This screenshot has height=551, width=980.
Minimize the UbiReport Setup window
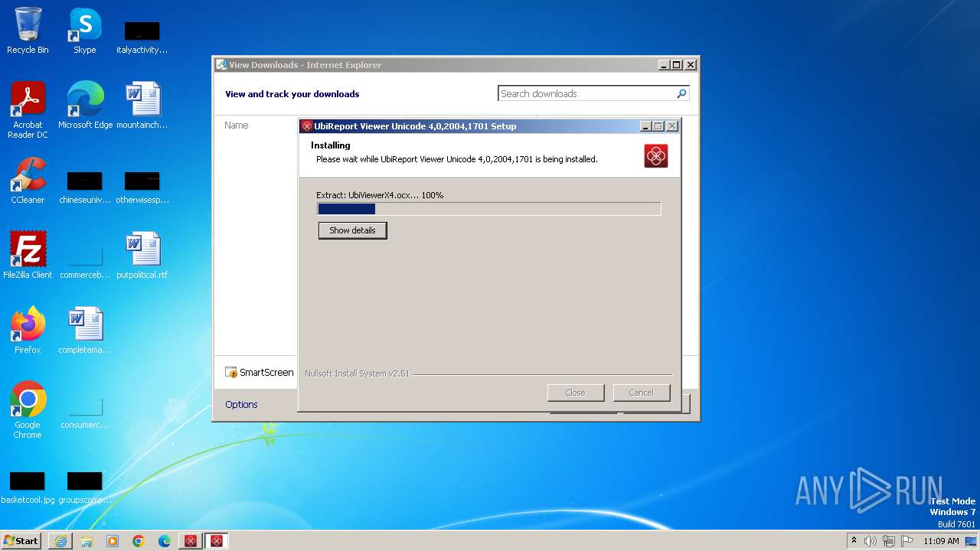(x=645, y=126)
